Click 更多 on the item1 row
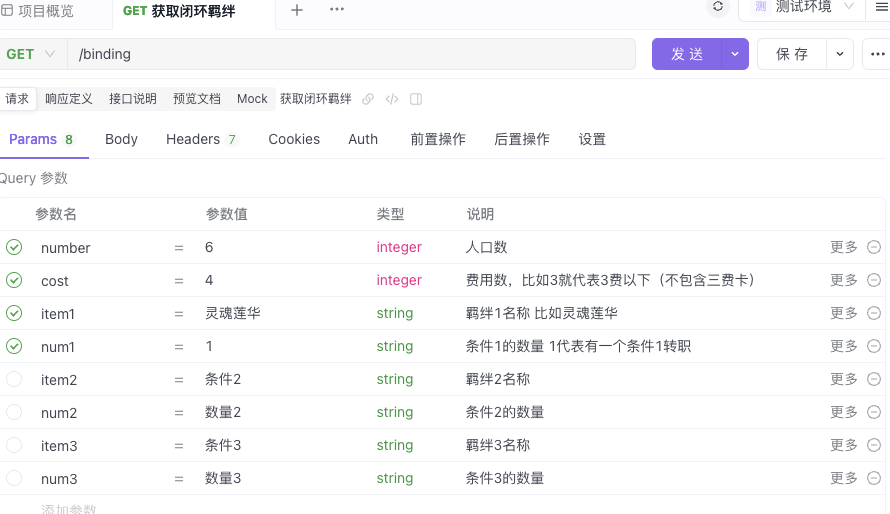890x514 pixels. 843,313
